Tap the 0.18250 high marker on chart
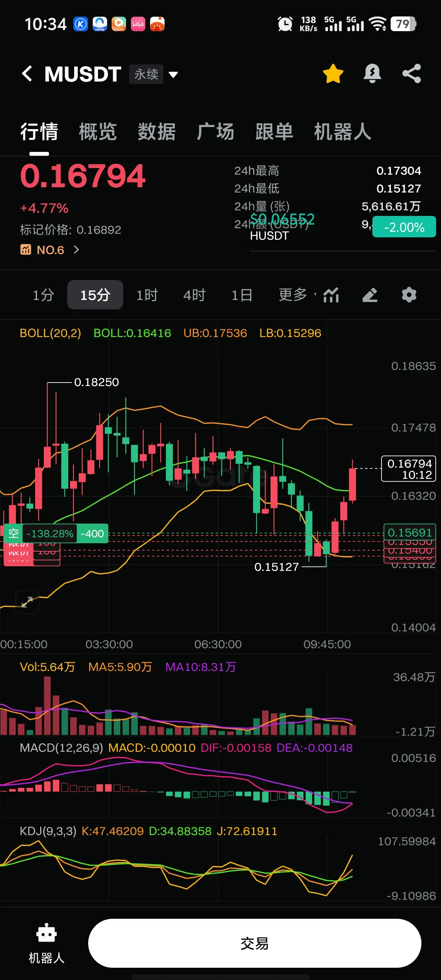 pyautogui.click(x=97, y=382)
